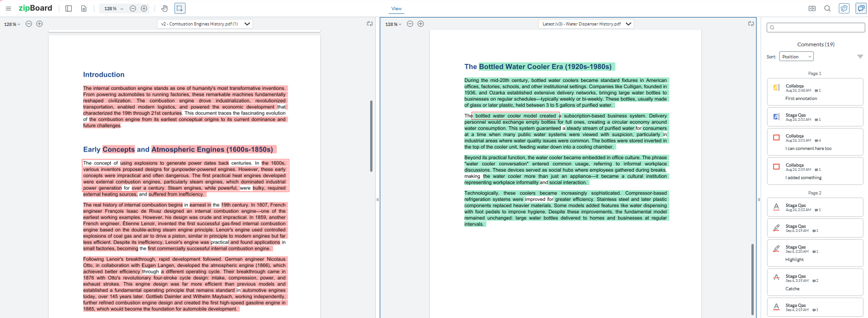Open right pane 128% zoom dropdown
The image size is (868, 318).
[393, 24]
